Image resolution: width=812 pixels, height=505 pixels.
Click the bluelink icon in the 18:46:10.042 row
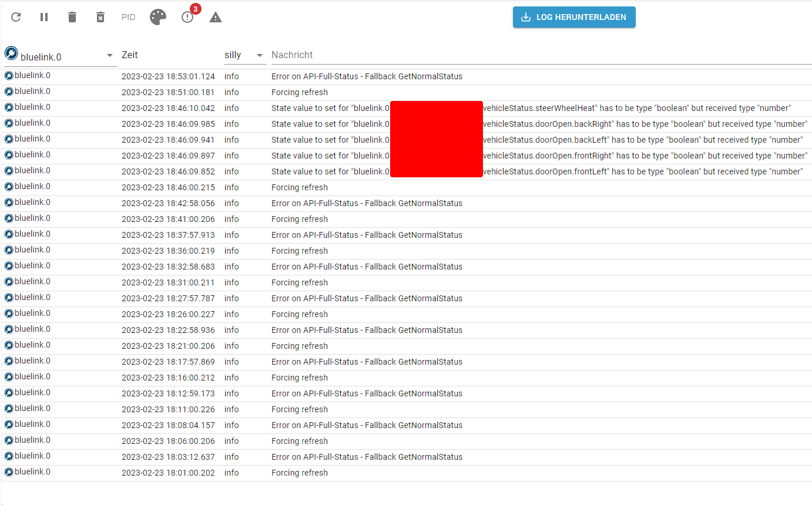click(x=9, y=107)
